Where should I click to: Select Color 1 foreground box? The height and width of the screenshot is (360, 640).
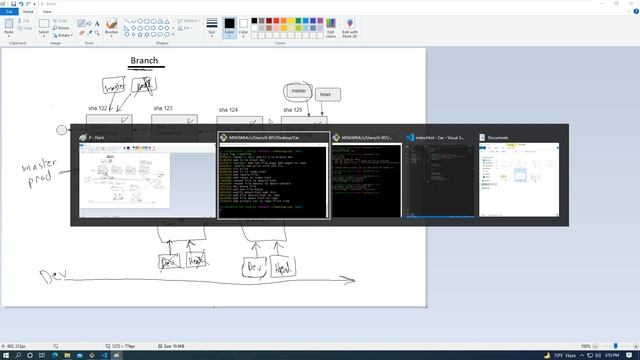tap(229, 28)
